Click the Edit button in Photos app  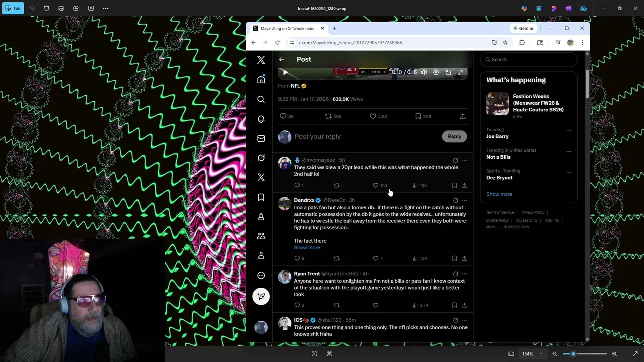(x=13, y=8)
